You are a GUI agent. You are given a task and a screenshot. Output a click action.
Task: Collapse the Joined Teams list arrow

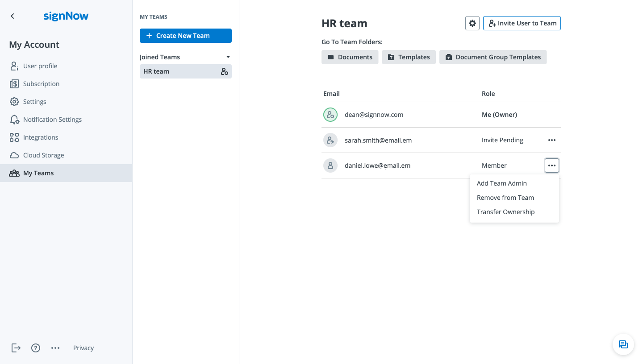tap(228, 57)
